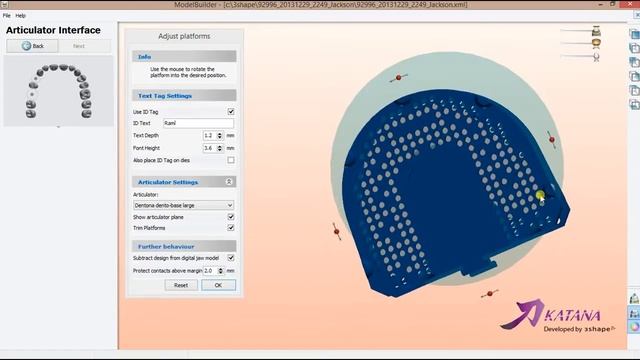
Task: Toggle the Use ID Tag checkbox
Action: tap(231, 111)
